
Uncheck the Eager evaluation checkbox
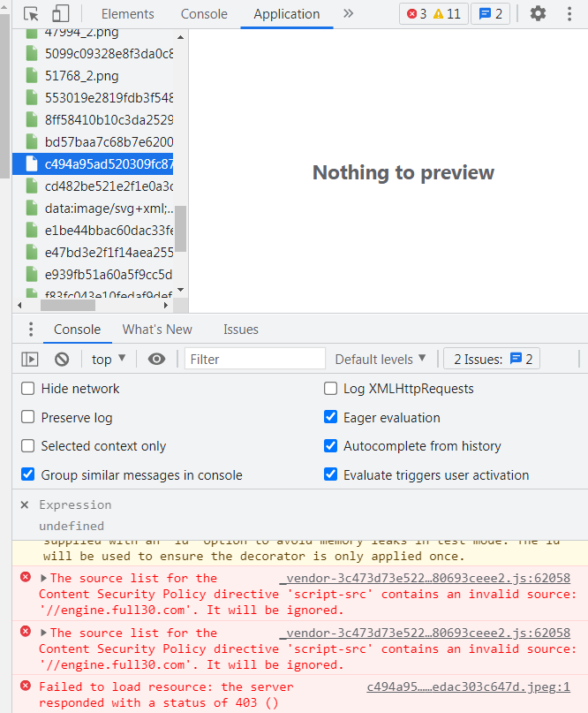[x=330, y=417]
